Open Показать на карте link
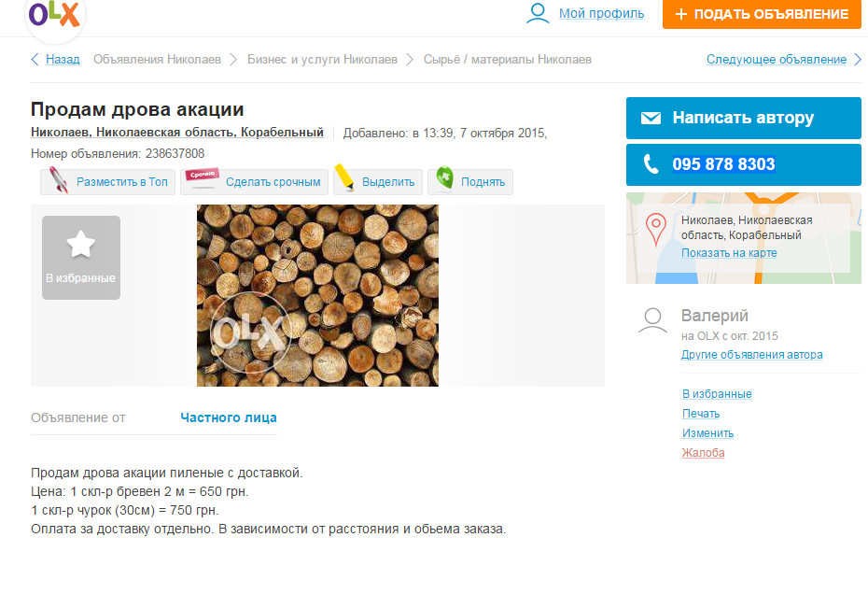The image size is (868, 594). click(x=729, y=253)
